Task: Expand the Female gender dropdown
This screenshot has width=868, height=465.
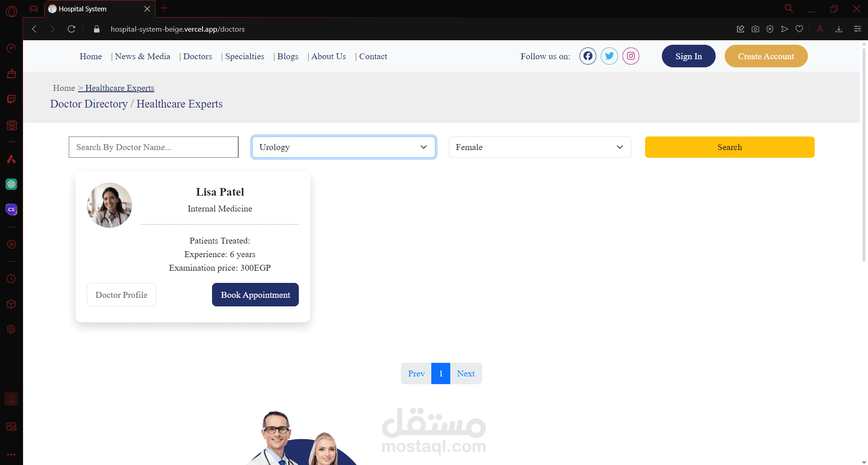Action: click(x=540, y=147)
